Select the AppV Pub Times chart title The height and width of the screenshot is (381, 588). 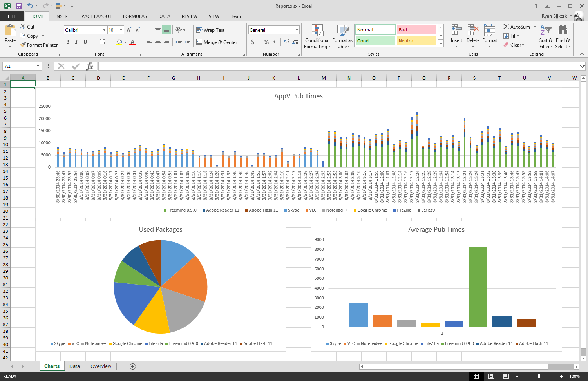(x=299, y=96)
